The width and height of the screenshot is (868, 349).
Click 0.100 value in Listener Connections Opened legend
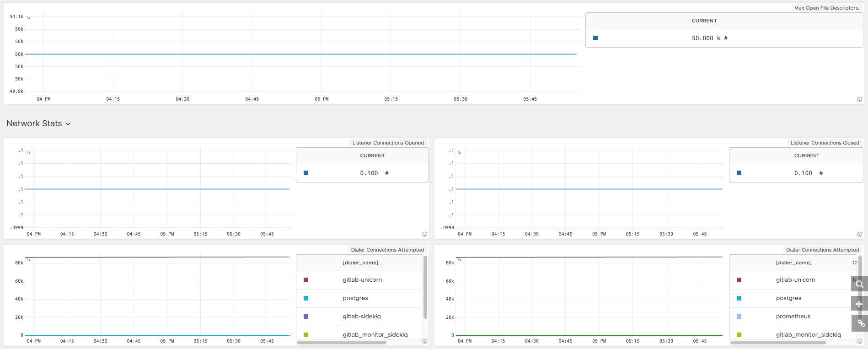point(374,173)
